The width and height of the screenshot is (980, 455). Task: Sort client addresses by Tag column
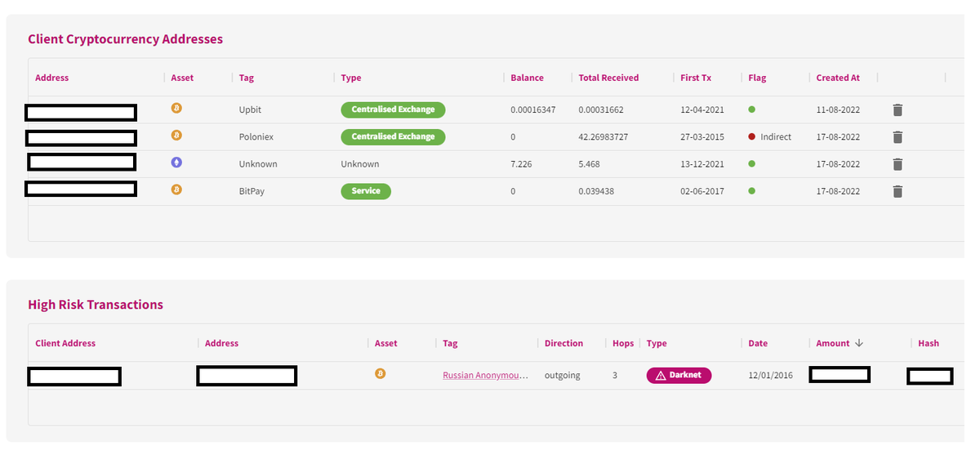click(x=247, y=78)
